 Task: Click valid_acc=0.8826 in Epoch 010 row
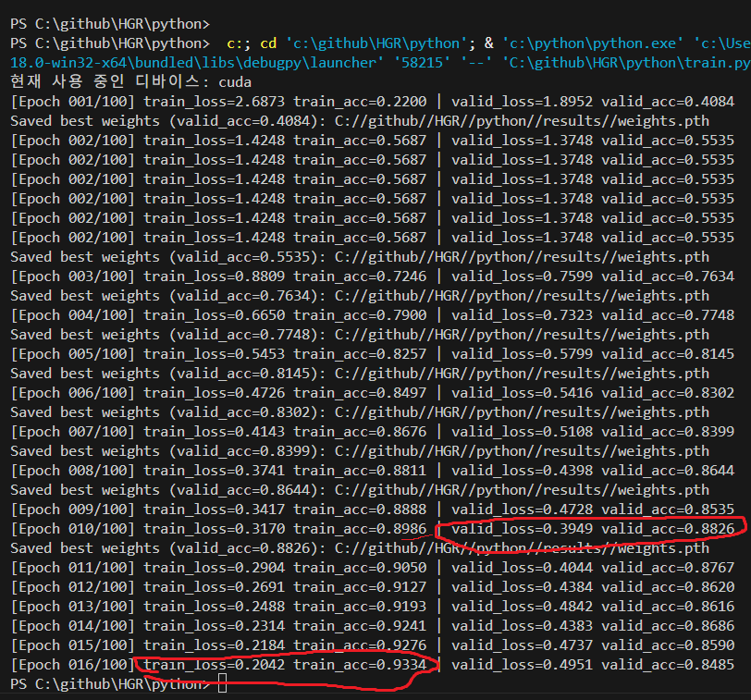668,529
